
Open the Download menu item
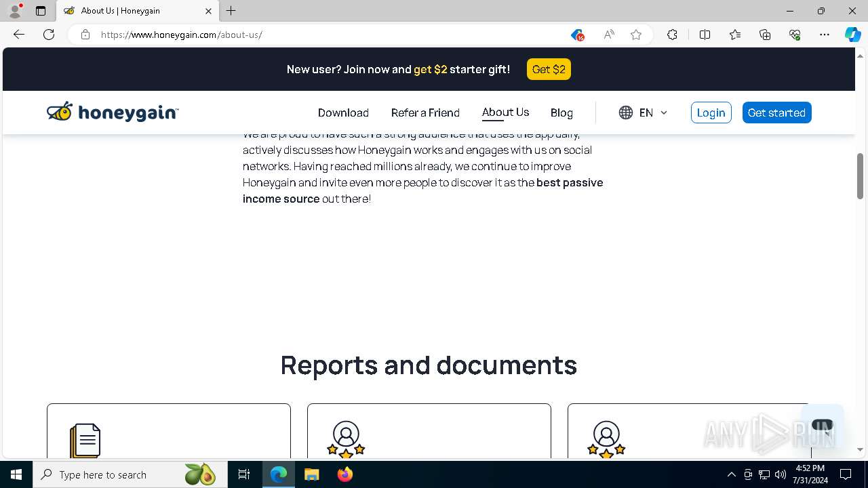(x=343, y=113)
